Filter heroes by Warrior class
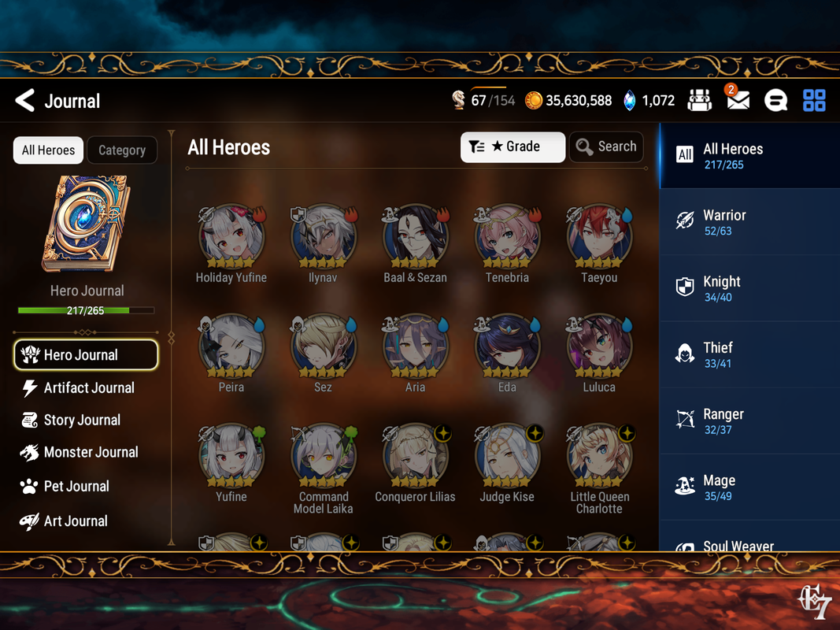 coord(749,222)
